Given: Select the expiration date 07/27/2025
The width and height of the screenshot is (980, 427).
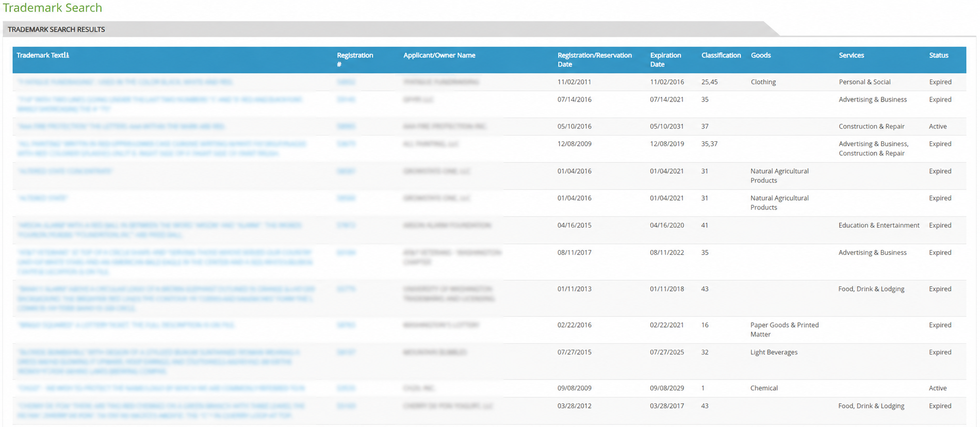Looking at the screenshot, I should [667, 353].
